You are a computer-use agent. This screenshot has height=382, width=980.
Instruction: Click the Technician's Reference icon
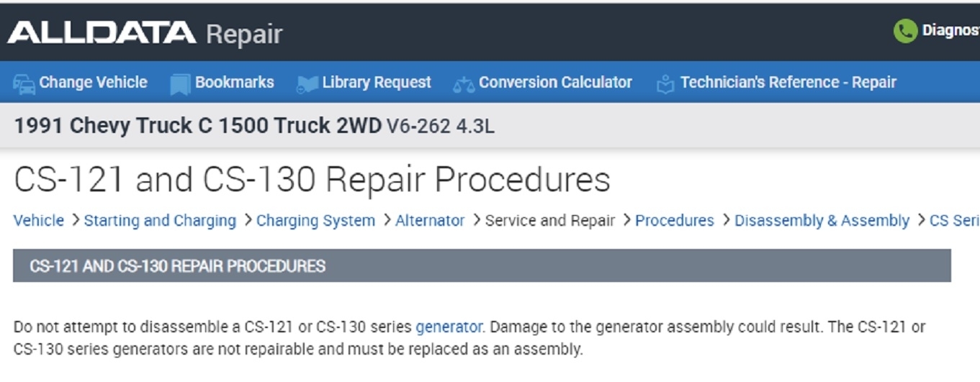click(x=665, y=83)
